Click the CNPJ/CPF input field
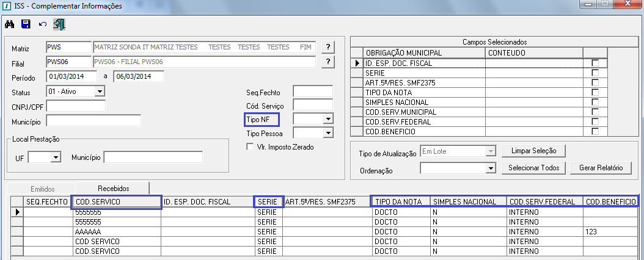Screen dimensions: 644x260 click(76, 106)
